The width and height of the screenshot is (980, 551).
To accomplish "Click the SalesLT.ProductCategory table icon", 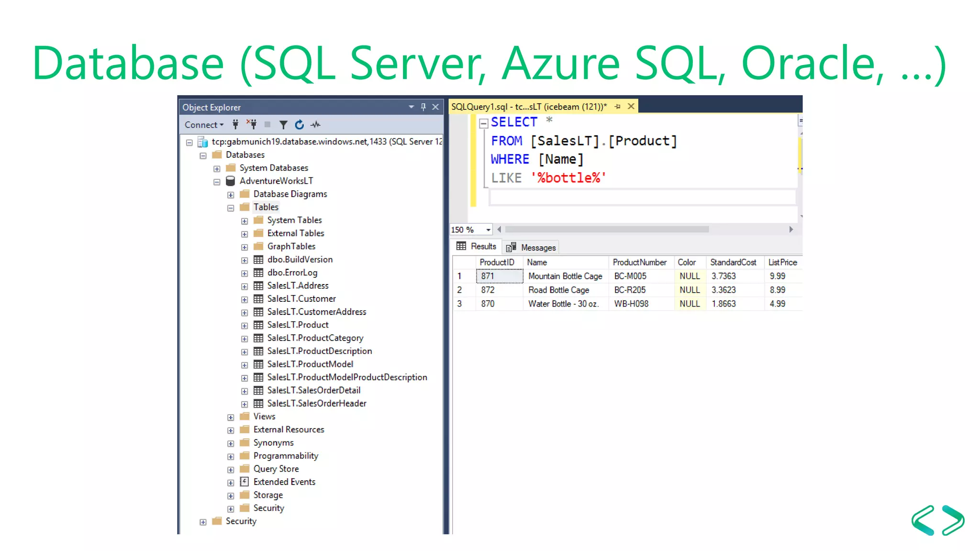I will [x=258, y=338].
